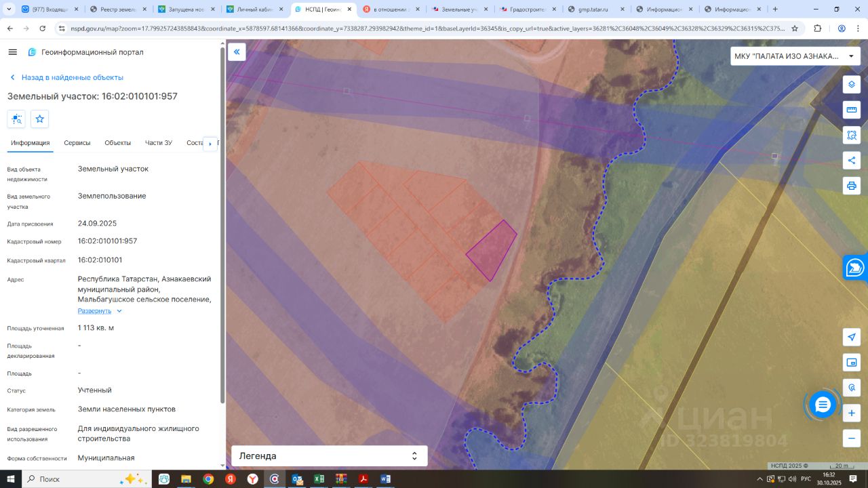Select the Земли населенных пунктов category text
Viewport: 868px width, 488px height.
pyautogui.click(x=127, y=409)
